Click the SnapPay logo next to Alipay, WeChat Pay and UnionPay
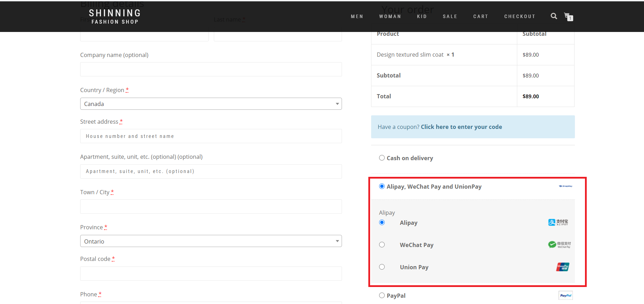Viewport: 644px width, 304px height. [566, 186]
